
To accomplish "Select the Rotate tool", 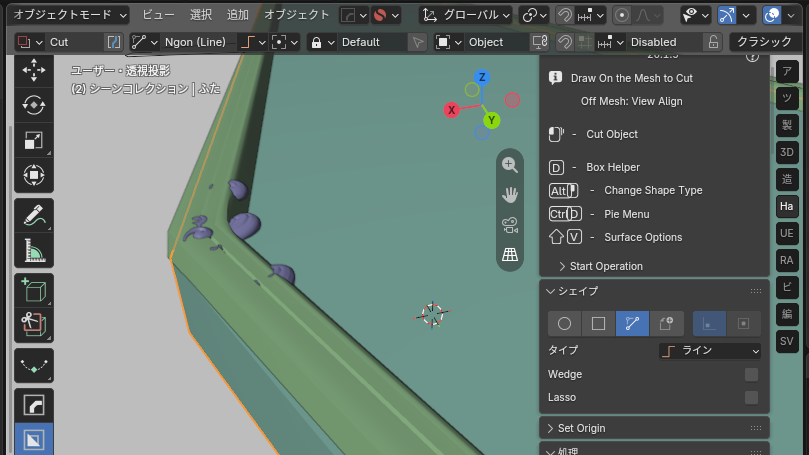I will click(34, 105).
